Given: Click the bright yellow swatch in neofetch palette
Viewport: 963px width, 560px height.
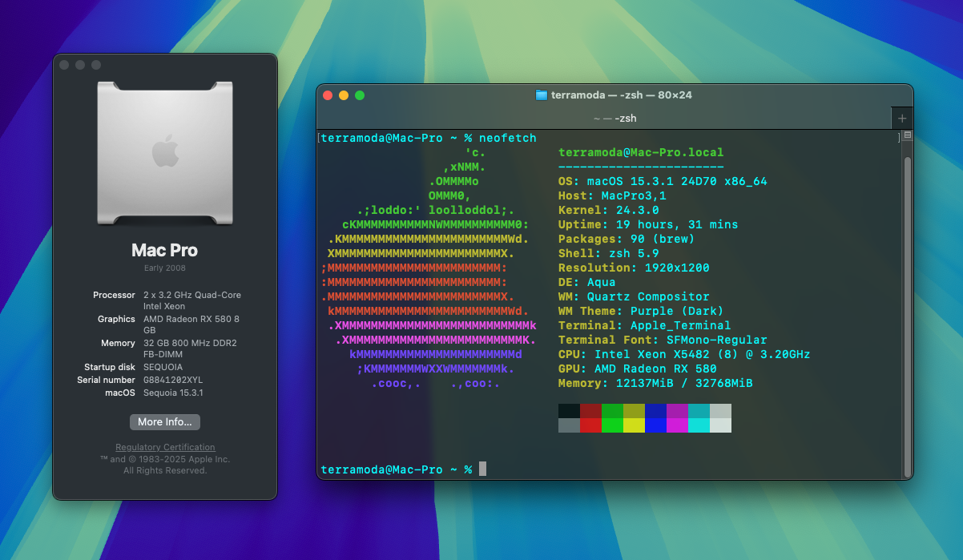Looking at the screenshot, I should (x=634, y=425).
